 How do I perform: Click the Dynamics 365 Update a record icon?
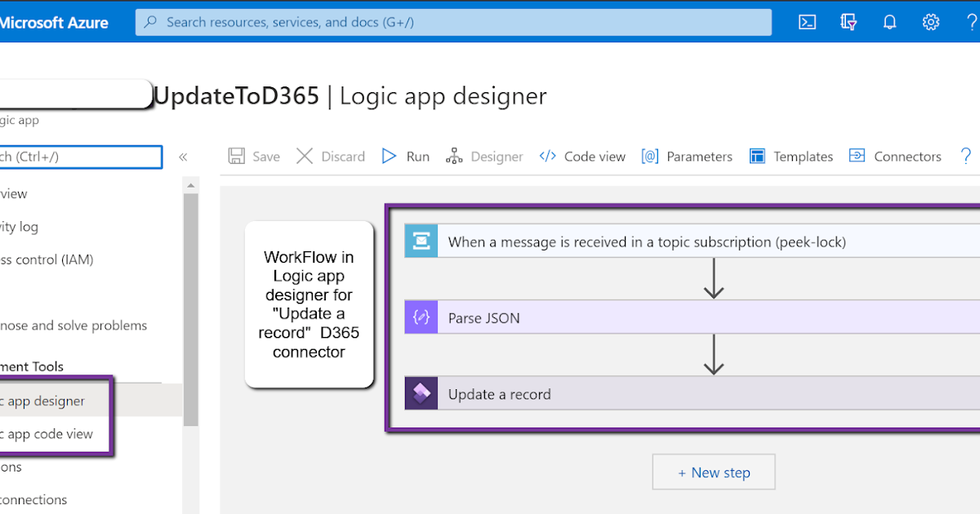(x=421, y=392)
